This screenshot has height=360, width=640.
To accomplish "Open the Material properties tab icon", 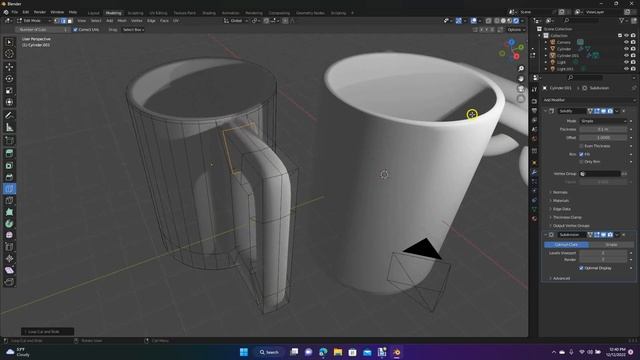I will [x=534, y=219].
